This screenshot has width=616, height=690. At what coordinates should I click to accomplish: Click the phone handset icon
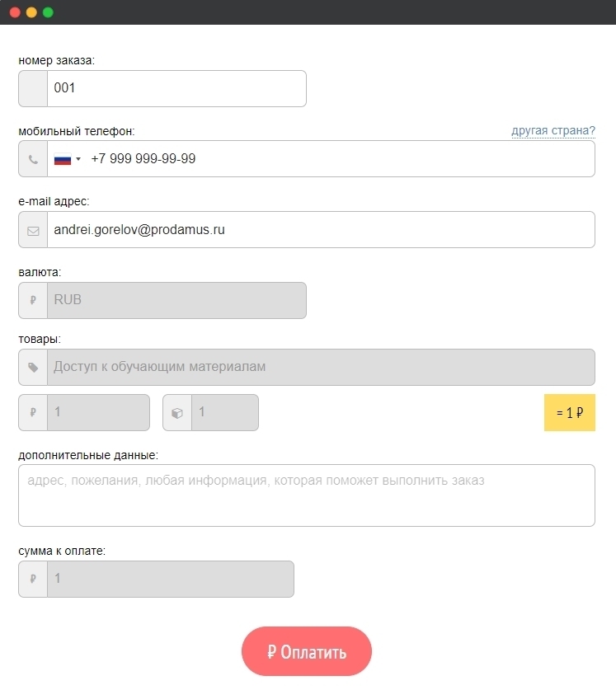coord(33,159)
